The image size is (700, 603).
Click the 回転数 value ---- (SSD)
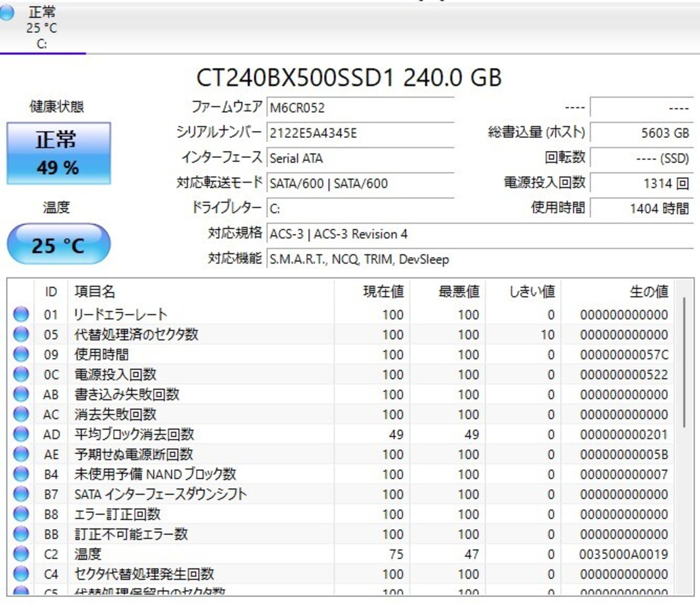(x=641, y=158)
